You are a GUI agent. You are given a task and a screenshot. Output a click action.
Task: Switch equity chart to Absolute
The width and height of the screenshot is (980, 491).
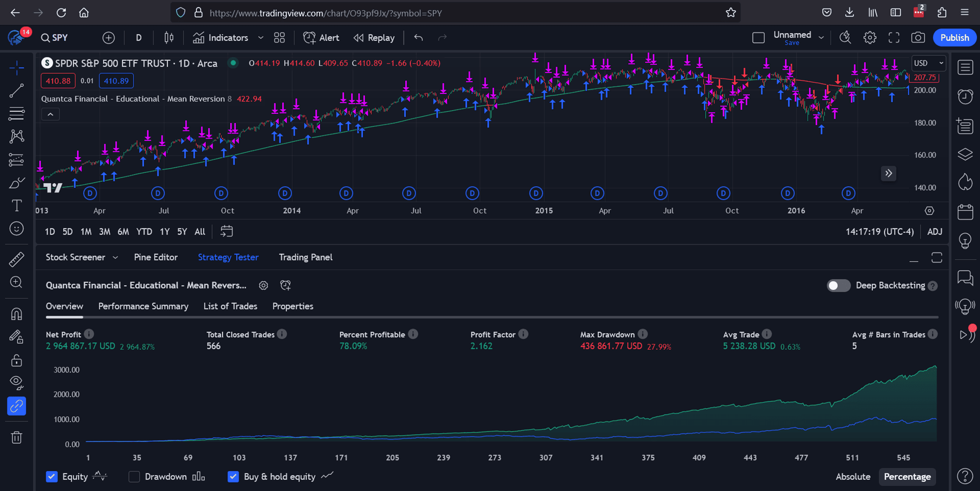click(x=853, y=477)
